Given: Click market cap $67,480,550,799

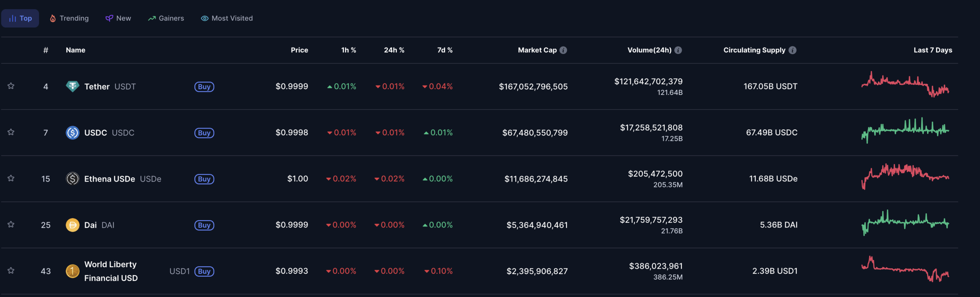Looking at the screenshot, I should click(535, 133).
